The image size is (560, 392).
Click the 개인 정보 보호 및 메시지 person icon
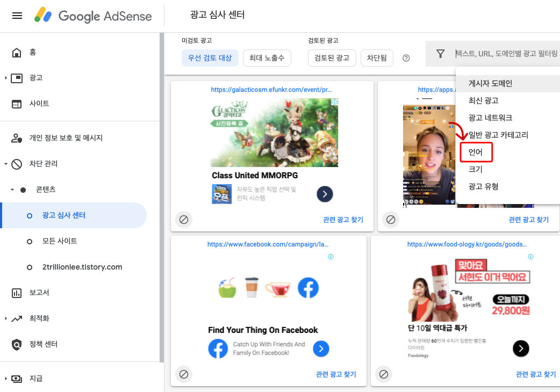[17, 138]
